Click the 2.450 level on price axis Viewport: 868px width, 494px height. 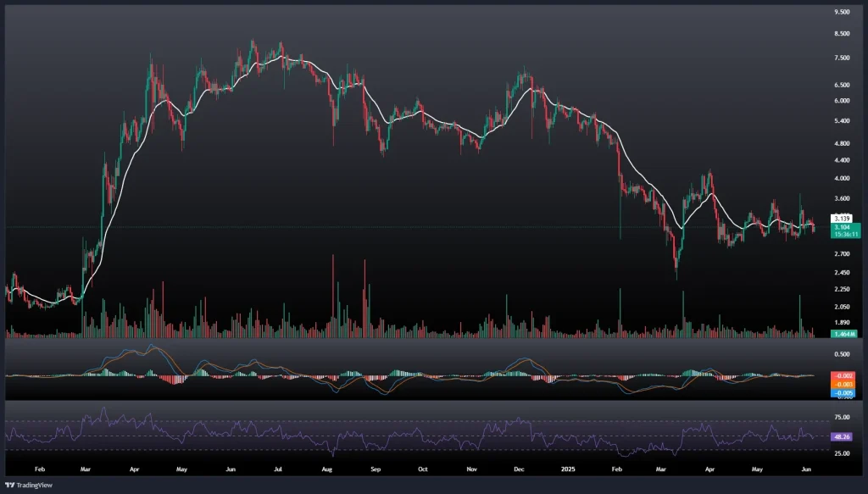pos(842,273)
